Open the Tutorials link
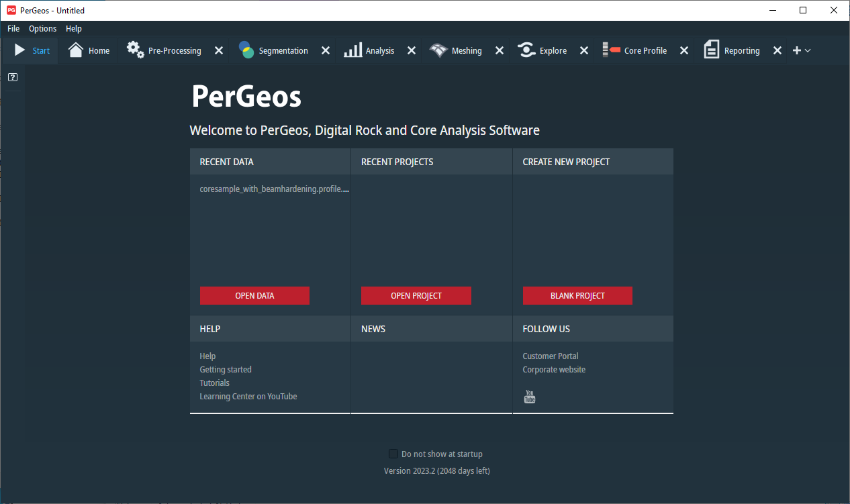Screen dimensions: 850x504 click(214, 383)
